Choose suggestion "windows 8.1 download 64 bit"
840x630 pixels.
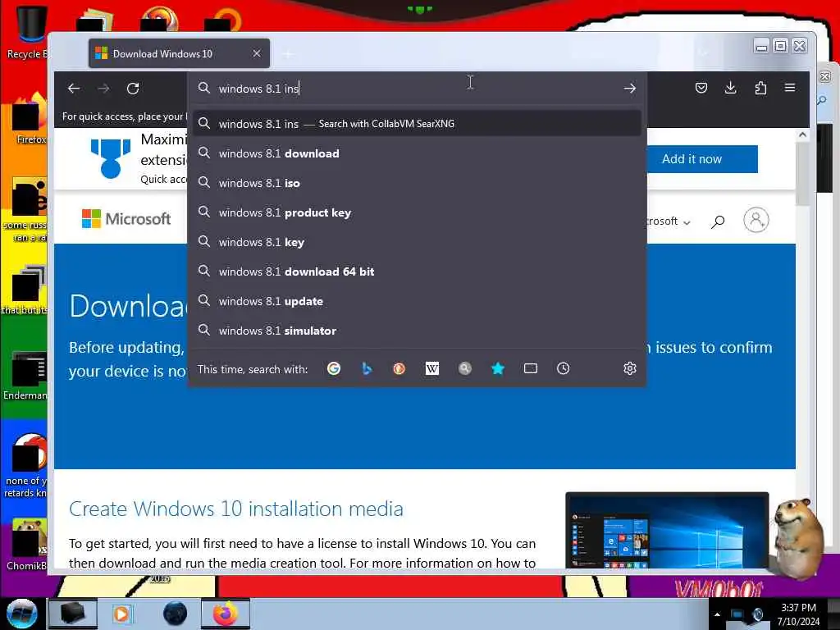pos(417,272)
